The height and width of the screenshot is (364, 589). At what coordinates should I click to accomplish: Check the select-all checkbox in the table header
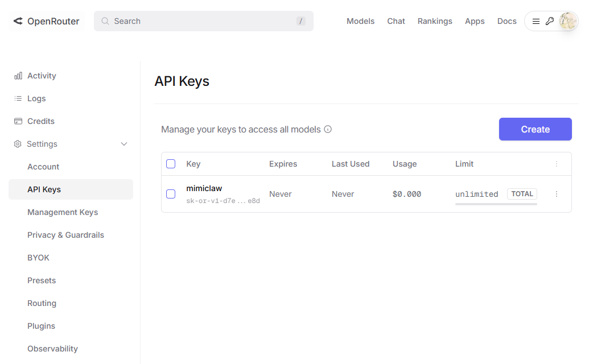[x=171, y=163]
